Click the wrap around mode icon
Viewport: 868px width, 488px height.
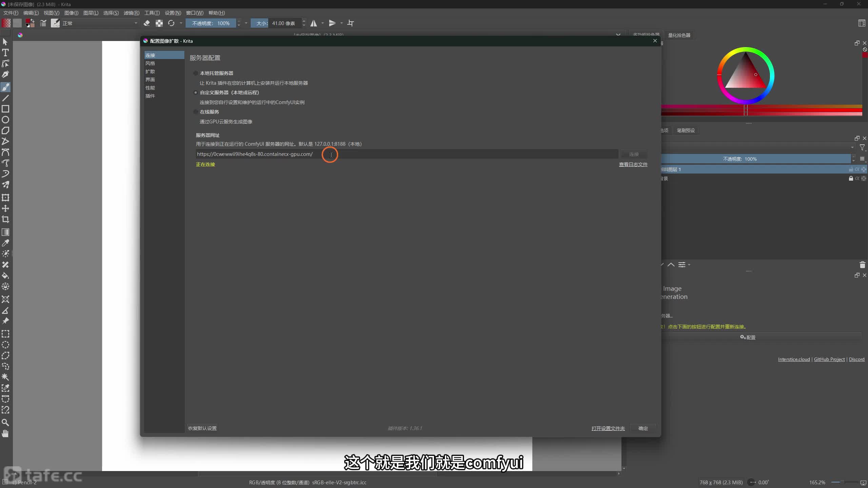(351, 23)
